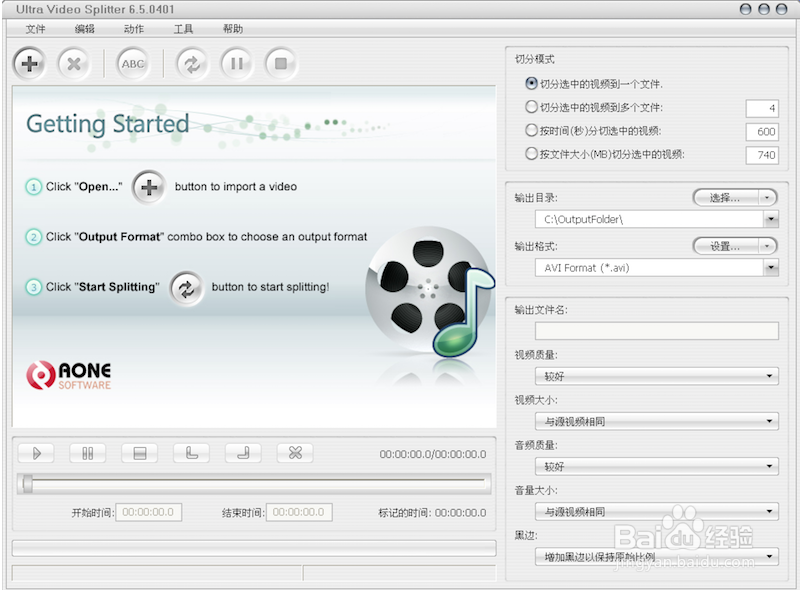The image size is (800, 590).
Task: Click the Open plus icon in step 1
Action: 149,187
